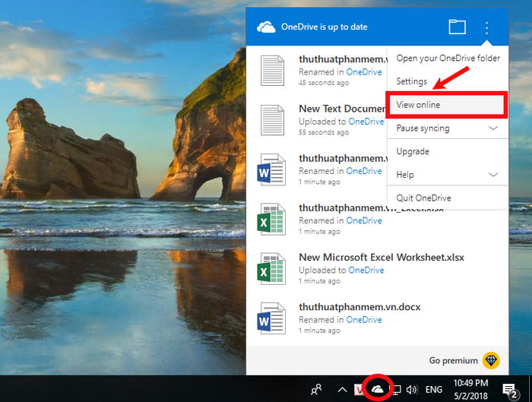Click the ENG language indicator

tap(434, 389)
